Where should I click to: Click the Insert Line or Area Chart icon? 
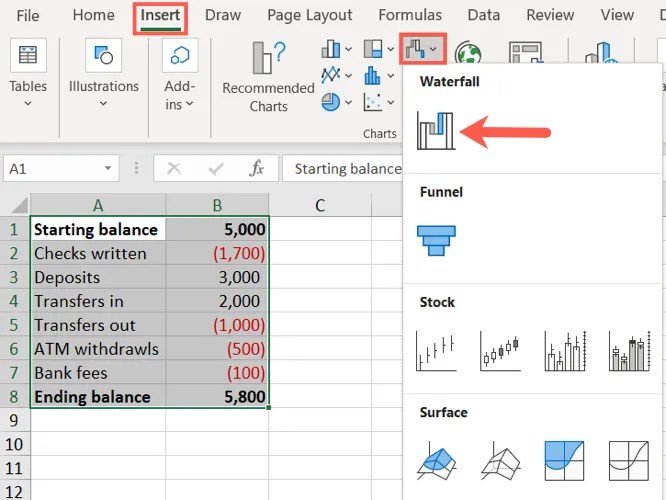(x=330, y=76)
